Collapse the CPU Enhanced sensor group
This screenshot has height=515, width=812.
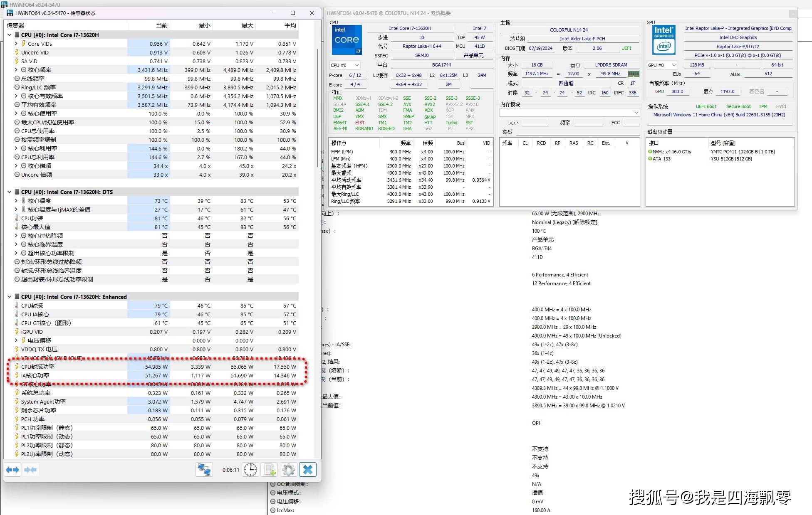click(9, 297)
